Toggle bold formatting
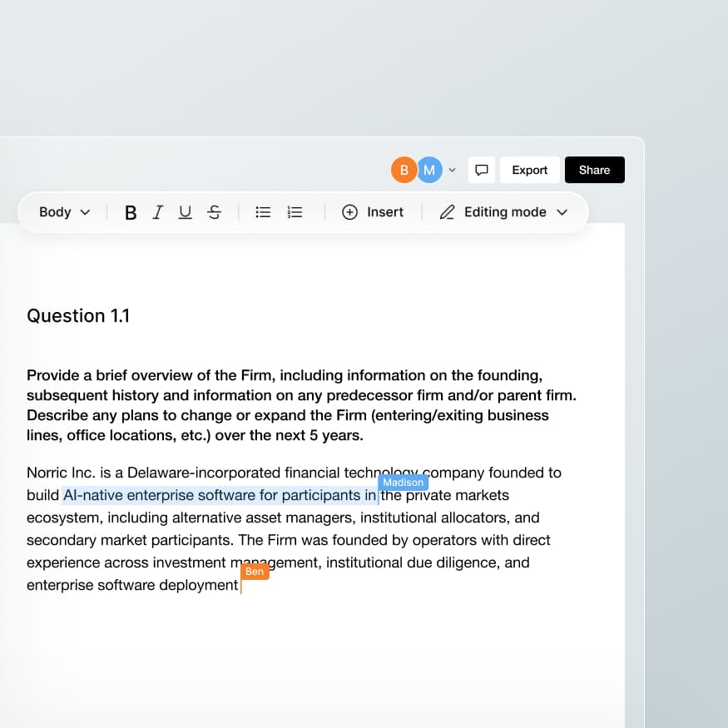Viewport: 728px width, 728px height. pyautogui.click(x=131, y=212)
